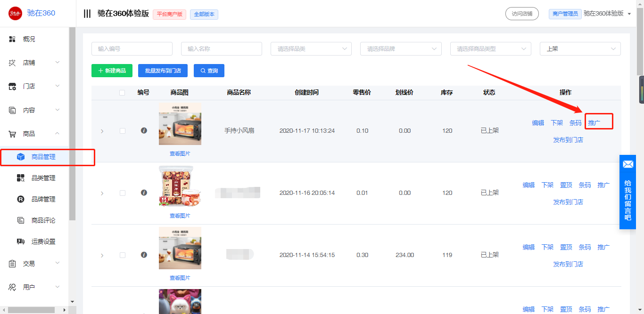Viewport: 644px width, 314px height.
Task: Click 置顶 in 2020-11-16 20:05:14 row
Action: [x=566, y=185]
